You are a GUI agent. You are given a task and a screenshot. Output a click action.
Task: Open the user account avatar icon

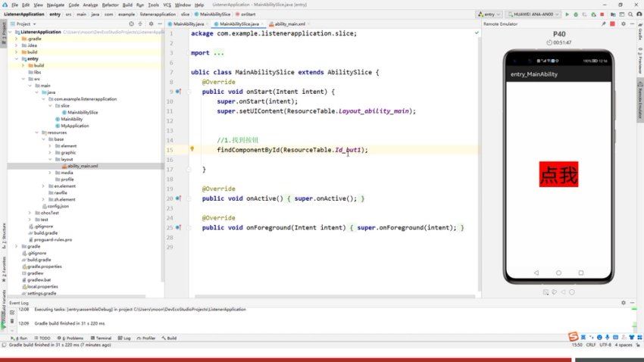click(639, 14)
